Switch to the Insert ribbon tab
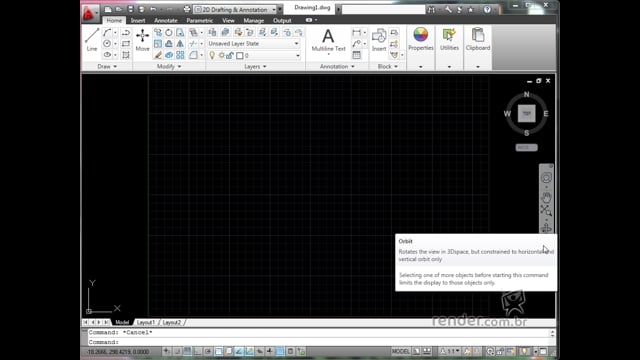640x360 pixels. click(x=138, y=20)
